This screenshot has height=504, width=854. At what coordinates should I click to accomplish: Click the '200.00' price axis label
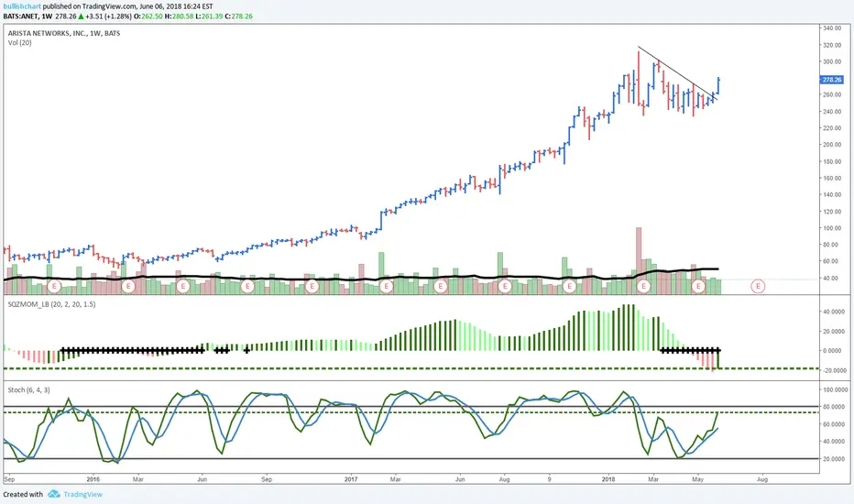coord(832,145)
